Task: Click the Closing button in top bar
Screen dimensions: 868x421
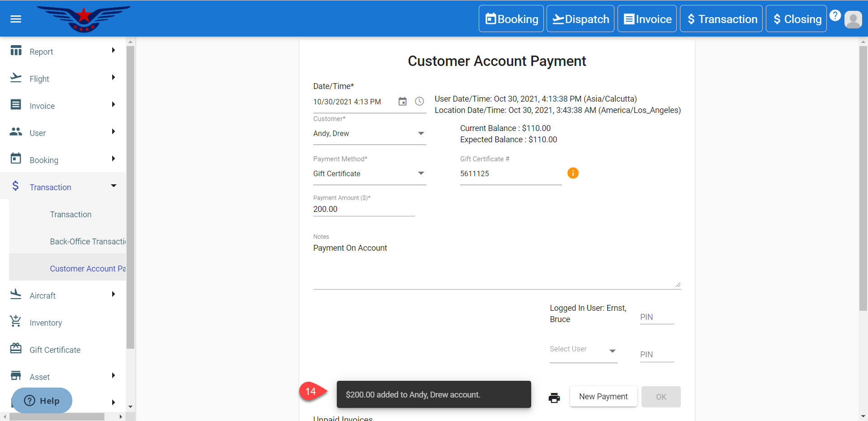Action: 796,19
